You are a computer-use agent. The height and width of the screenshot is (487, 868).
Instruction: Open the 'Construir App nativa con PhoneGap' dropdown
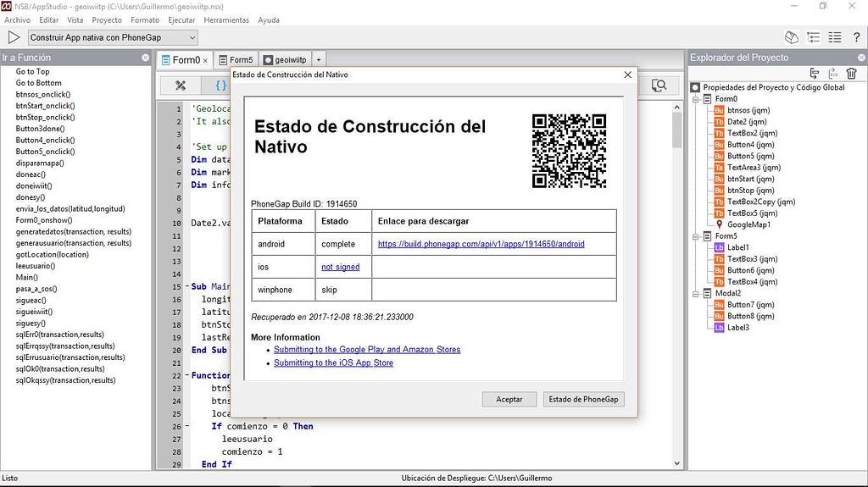(x=113, y=37)
